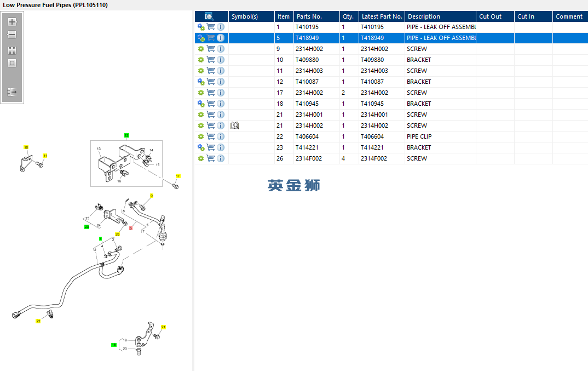Select callout 11 in diagram
This screenshot has width=588, height=371.
(x=45, y=156)
